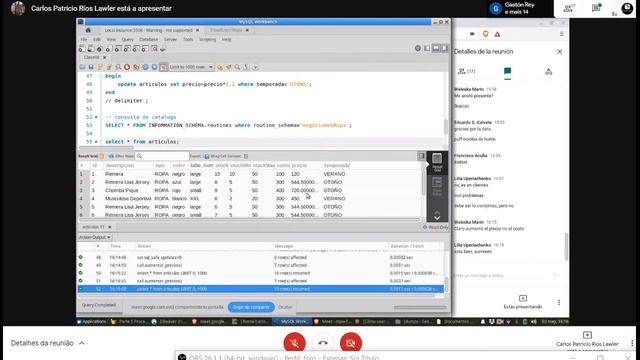Select output row 50, the 'select * from articulos' entry
640x360 pixels.
point(261,273)
